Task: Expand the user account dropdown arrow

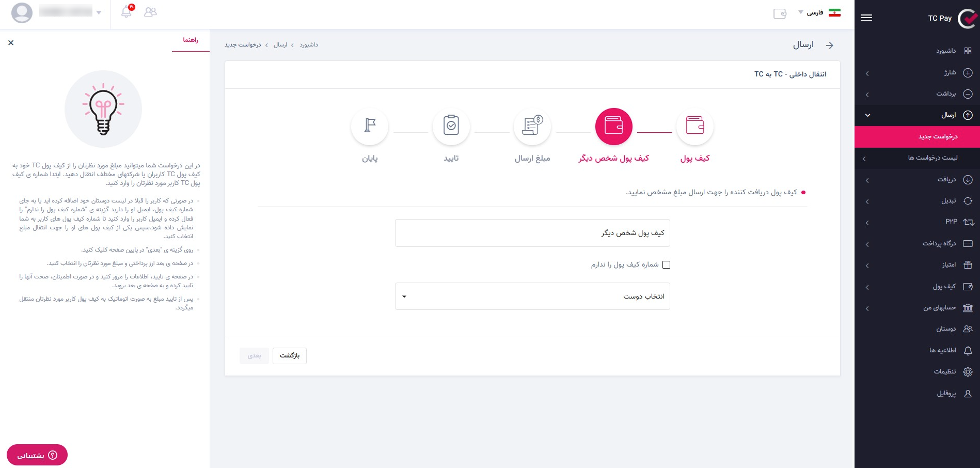Action: [99, 12]
